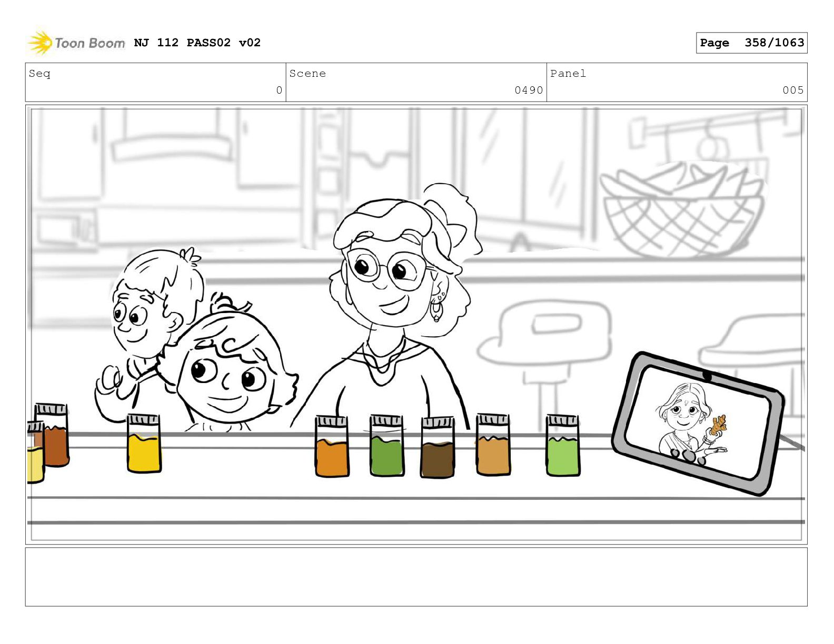Select the Panel value '005'
The image size is (834, 644).
793,90
